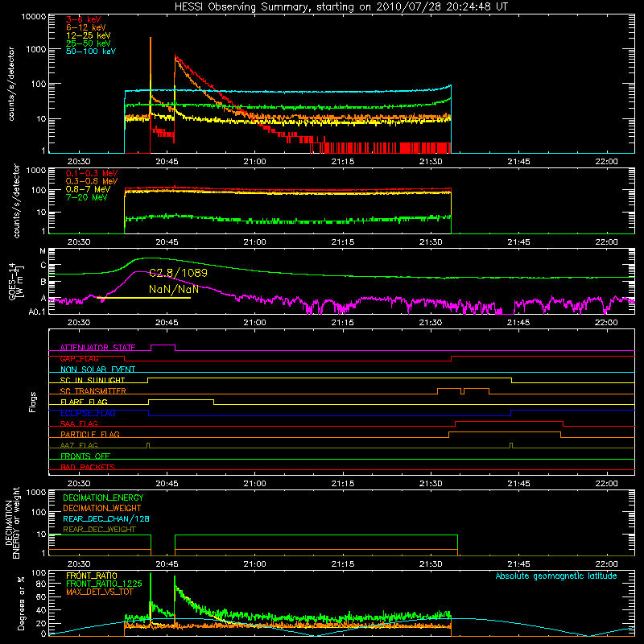
Task: Click the C2.8/1089 flare annotation
Action: coord(178,273)
